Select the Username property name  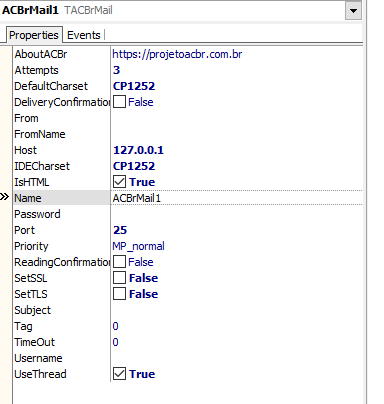38,358
